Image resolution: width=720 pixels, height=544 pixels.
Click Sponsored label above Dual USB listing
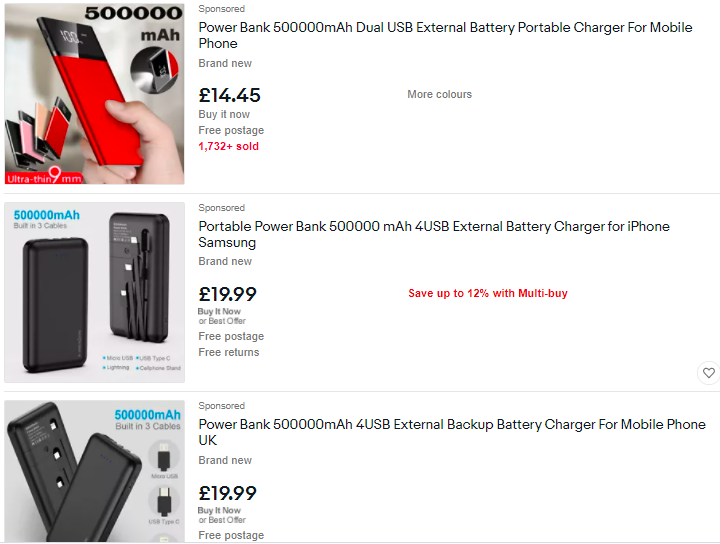coord(221,9)
